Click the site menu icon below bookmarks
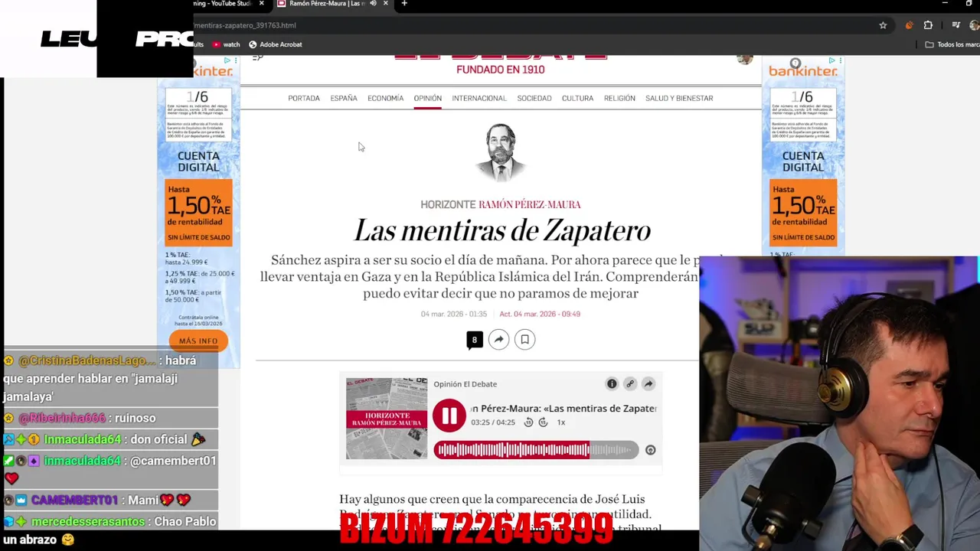The image size is (980, 551). tap(257, 57)
